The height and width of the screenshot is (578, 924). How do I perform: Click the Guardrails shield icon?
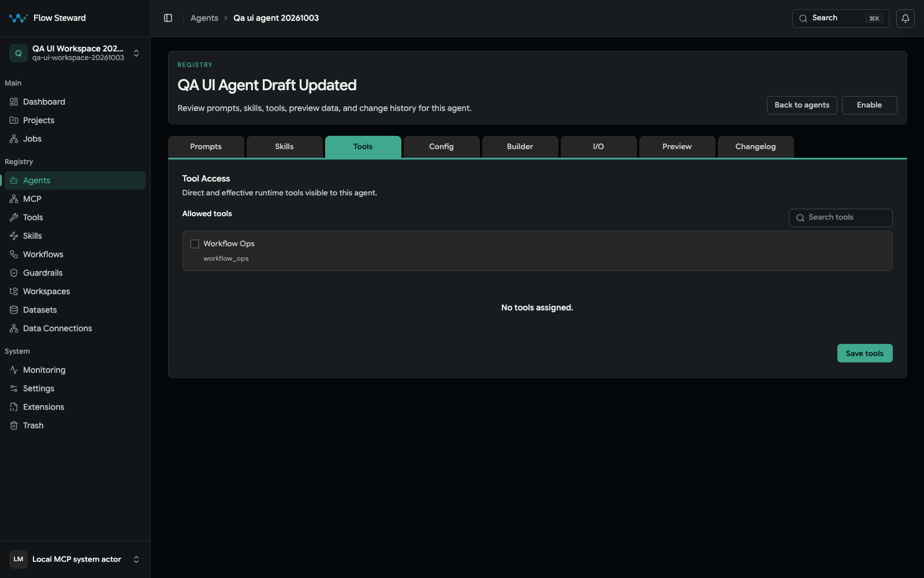click(x=14, y=273)
